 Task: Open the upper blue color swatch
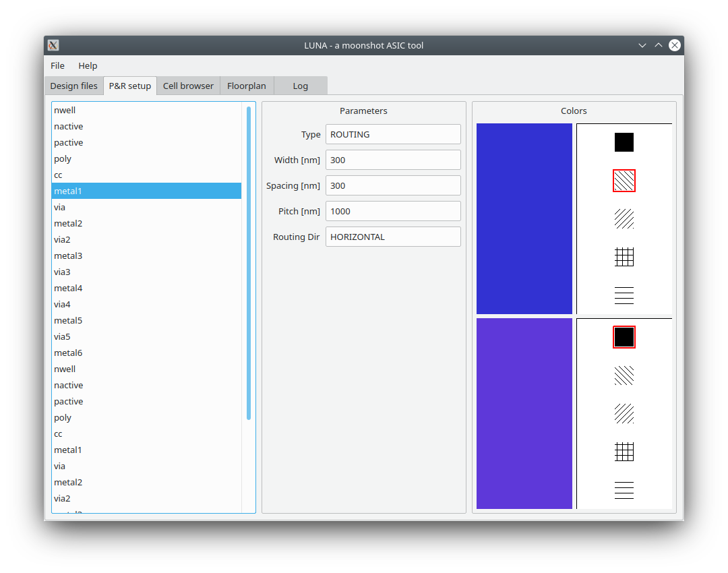[524, 218]
